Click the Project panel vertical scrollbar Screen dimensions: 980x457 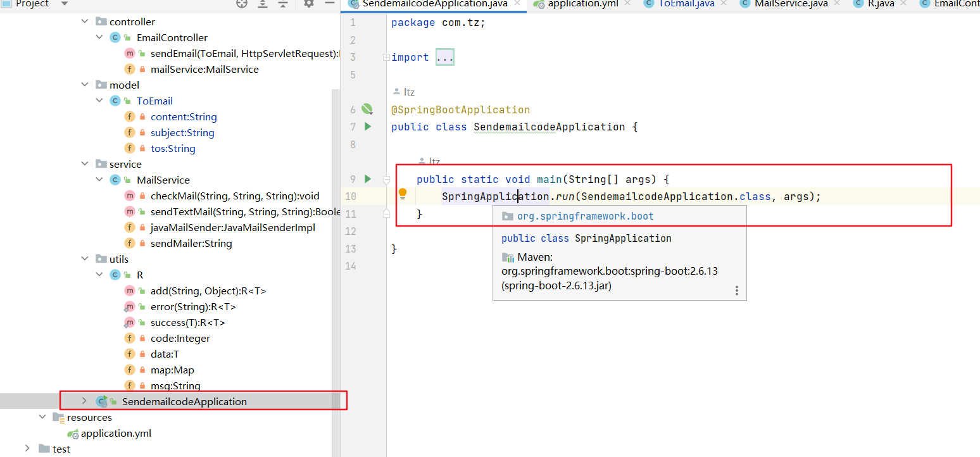pyautogui.click(x=336, y=272)
